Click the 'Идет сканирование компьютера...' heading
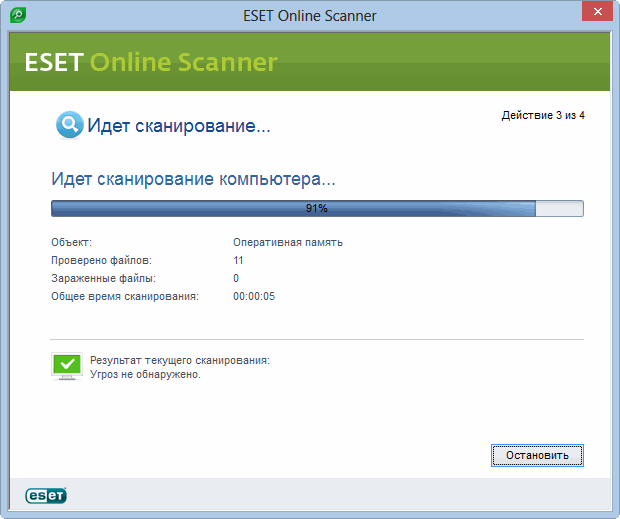This screenshot has height=519, width=620. click(x=193, y=179)
